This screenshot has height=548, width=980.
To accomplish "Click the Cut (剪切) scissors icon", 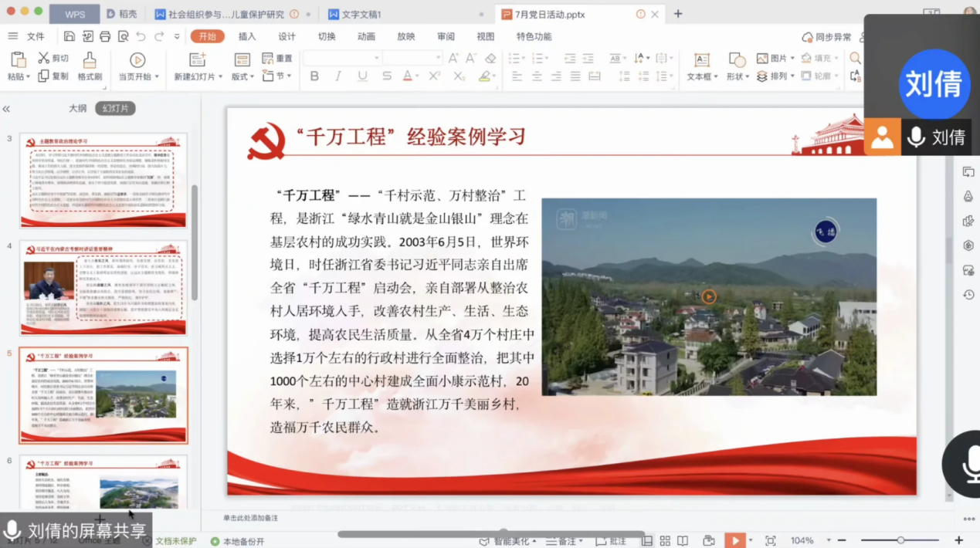I will point(43,58).
